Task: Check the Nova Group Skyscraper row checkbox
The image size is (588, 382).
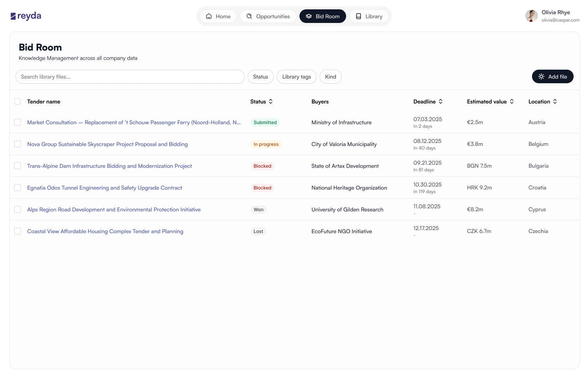Action: pos(17,144)
